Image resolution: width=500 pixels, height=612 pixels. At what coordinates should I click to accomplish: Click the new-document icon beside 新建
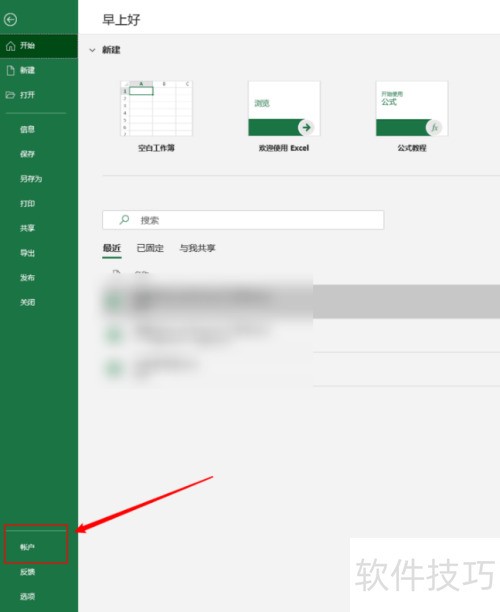click(x=11, y=70)
